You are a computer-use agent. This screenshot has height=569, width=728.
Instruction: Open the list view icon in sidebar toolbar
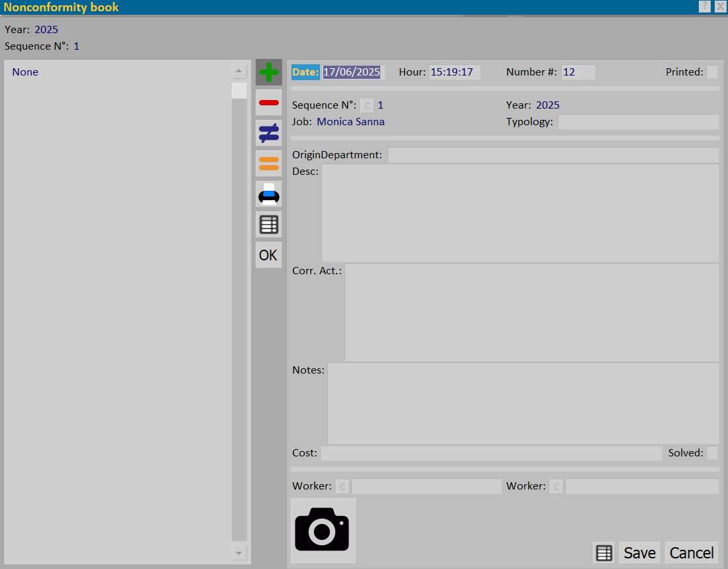(x=269, y=225)
